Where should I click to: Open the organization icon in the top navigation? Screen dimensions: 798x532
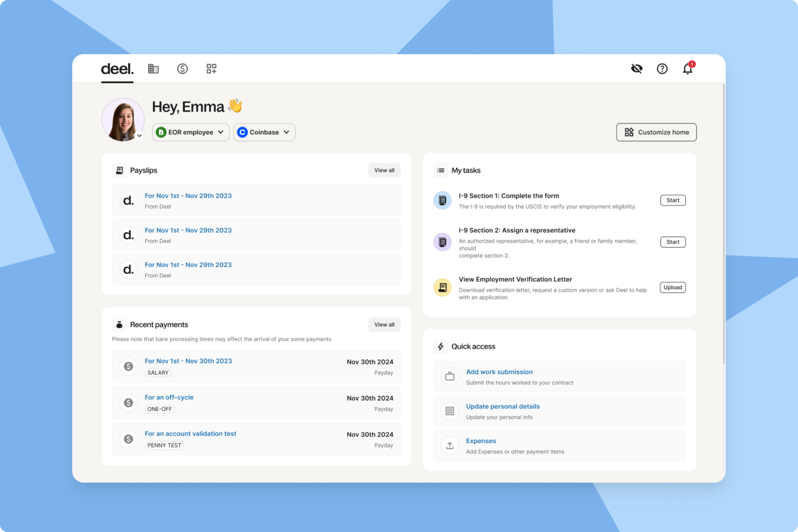point(153,68)
